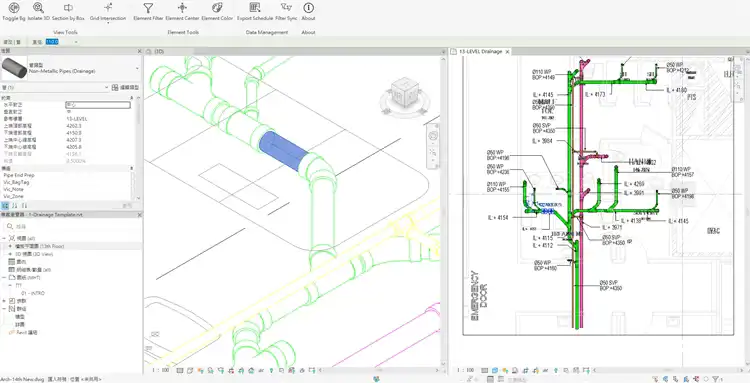Select the Revit links tree item
This screenshot has width=750, height=383.
pos(27,332)
